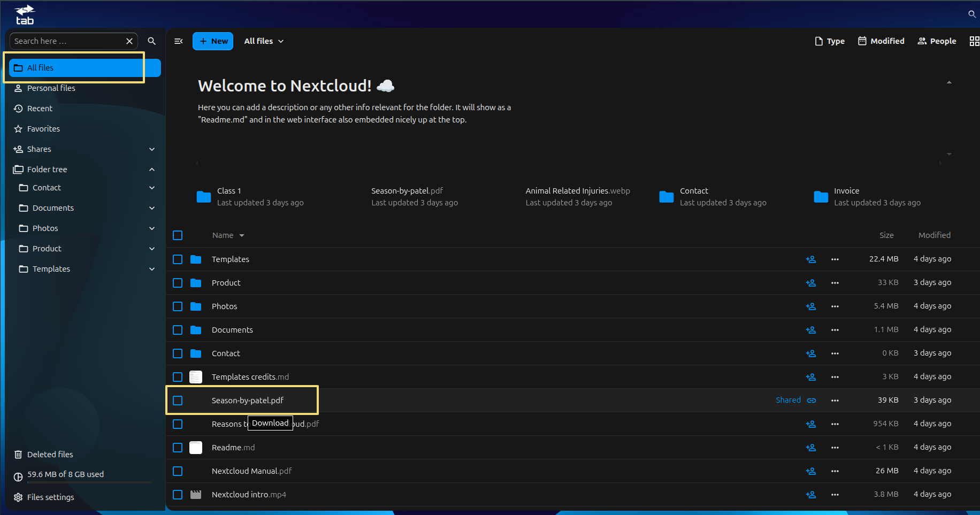Viewport: 980px width, 515px height.
Task: Open share icon for Product folder
Action: coord(811,283)
